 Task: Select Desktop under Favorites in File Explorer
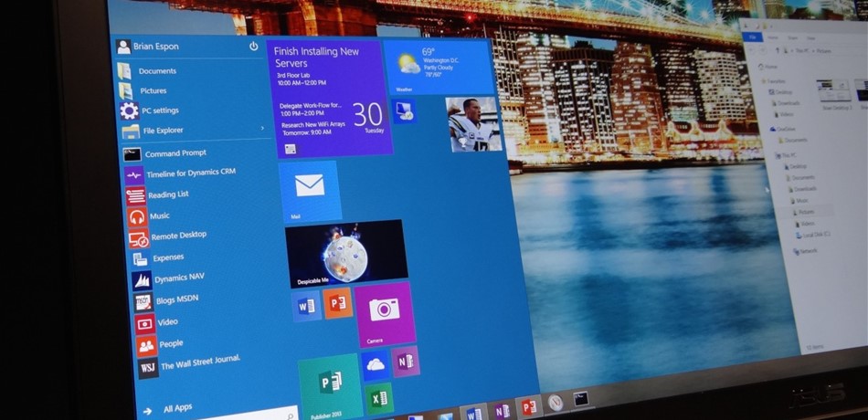click(x=779, y=92)
